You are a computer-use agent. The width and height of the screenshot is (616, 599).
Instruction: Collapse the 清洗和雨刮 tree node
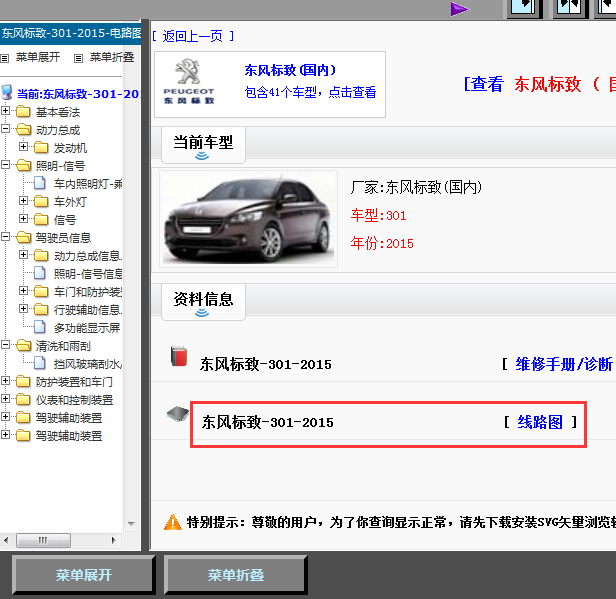(x=6, y=344)
